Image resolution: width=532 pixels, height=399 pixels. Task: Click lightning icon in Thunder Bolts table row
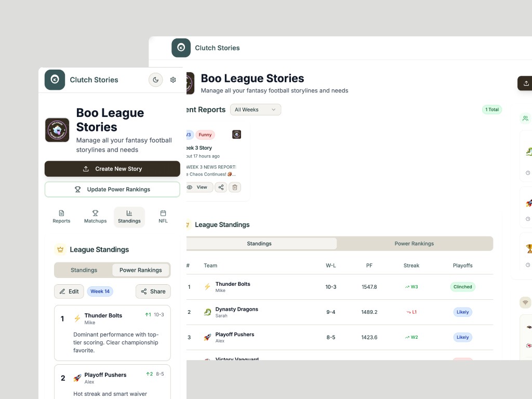[207, 287]
